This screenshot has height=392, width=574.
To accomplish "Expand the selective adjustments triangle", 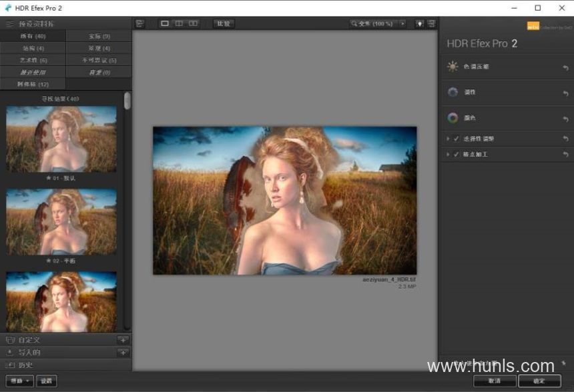I will pos(448,139).
